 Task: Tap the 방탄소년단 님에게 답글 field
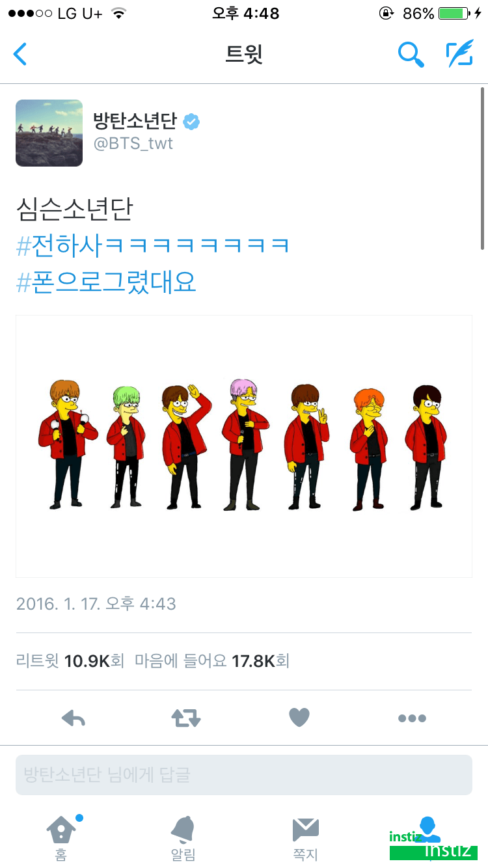pos(244,775)
